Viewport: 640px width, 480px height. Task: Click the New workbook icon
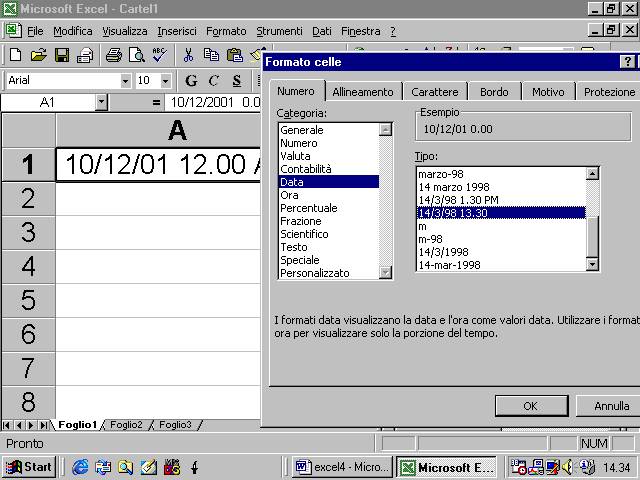point(15,55)
